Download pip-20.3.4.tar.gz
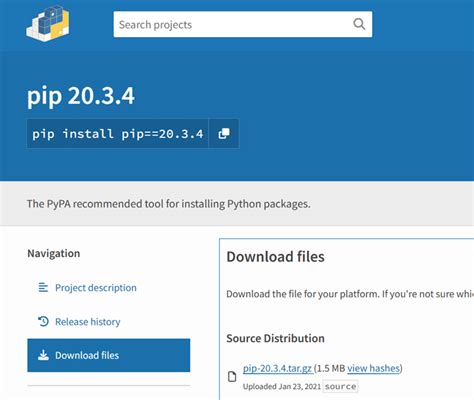This screenshot has width=474, height=400. pyautogui.click(x=277, y=368)
